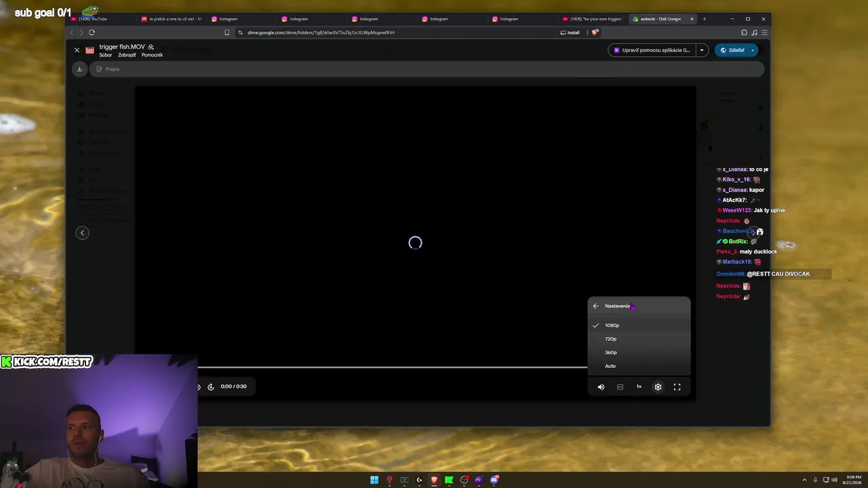
Task: Change the 1x playback speed
Action: (639, 387)
